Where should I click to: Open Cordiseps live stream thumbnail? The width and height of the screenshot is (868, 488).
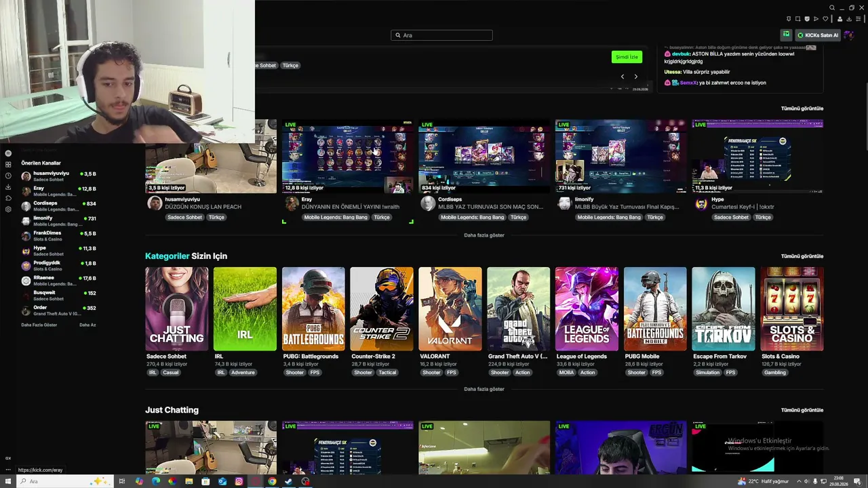pyautogui.click(x=484, y=157)
